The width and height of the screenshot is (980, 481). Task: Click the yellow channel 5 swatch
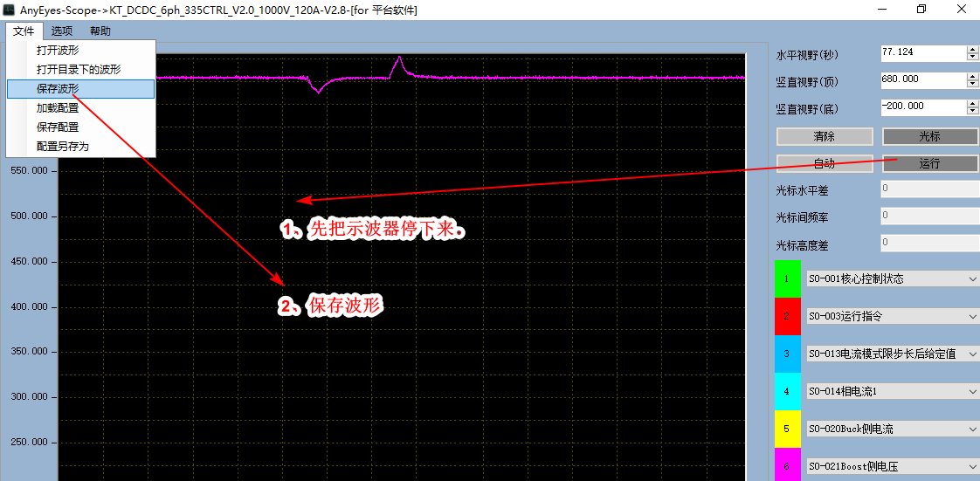788,429
